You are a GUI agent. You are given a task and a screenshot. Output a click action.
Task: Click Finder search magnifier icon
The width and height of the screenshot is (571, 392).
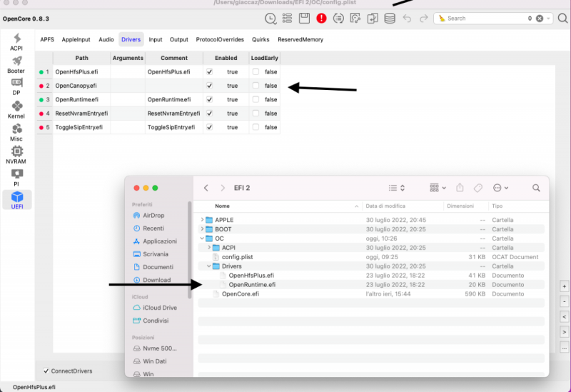pos(536,188)
